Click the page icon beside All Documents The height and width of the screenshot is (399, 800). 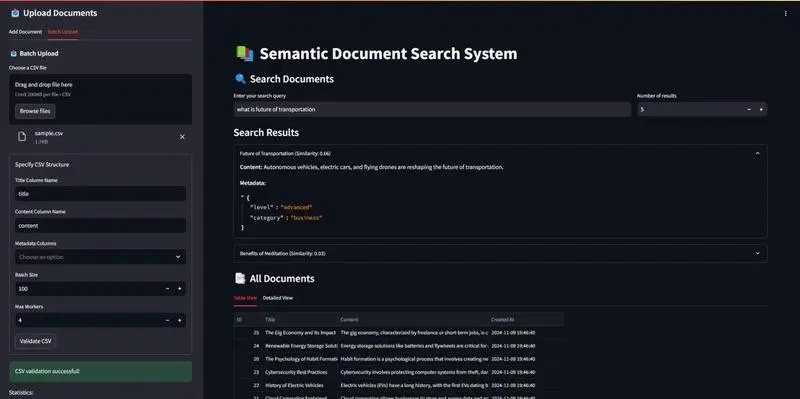pyautogui.click(x=240, y=279)
